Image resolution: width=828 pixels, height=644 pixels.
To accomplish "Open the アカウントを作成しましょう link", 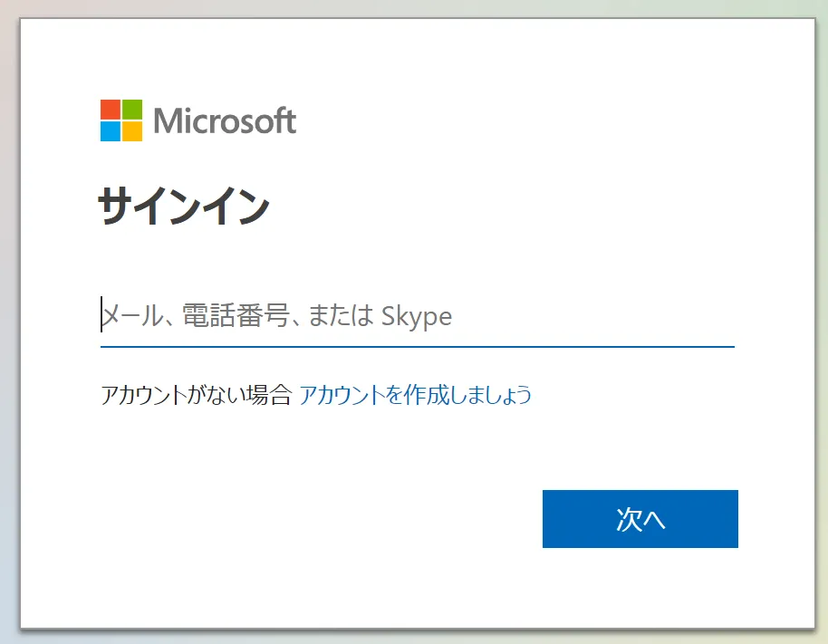I will (415, 395).
